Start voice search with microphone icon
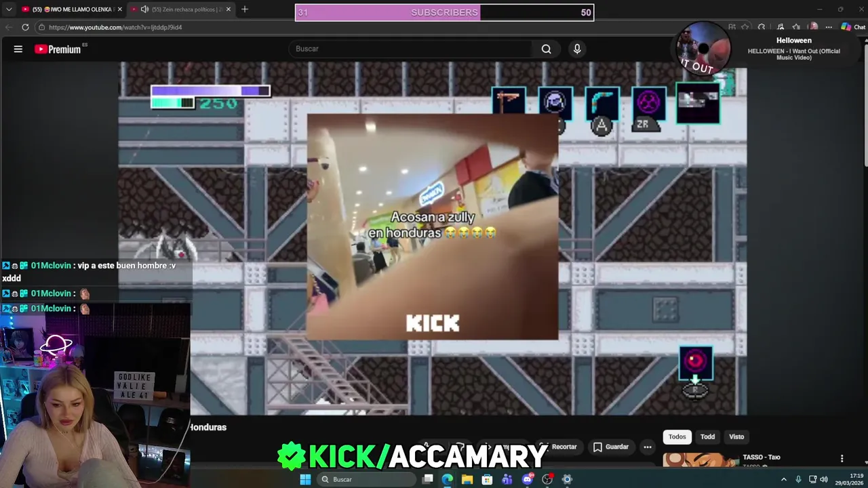 tap(577, 49)
